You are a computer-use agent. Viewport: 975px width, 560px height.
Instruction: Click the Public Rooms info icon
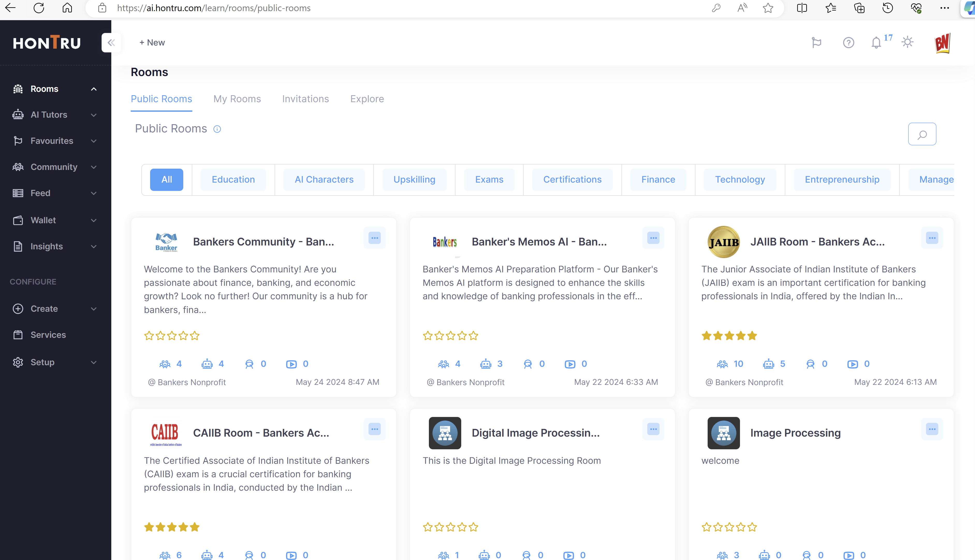tap(217, 129)
